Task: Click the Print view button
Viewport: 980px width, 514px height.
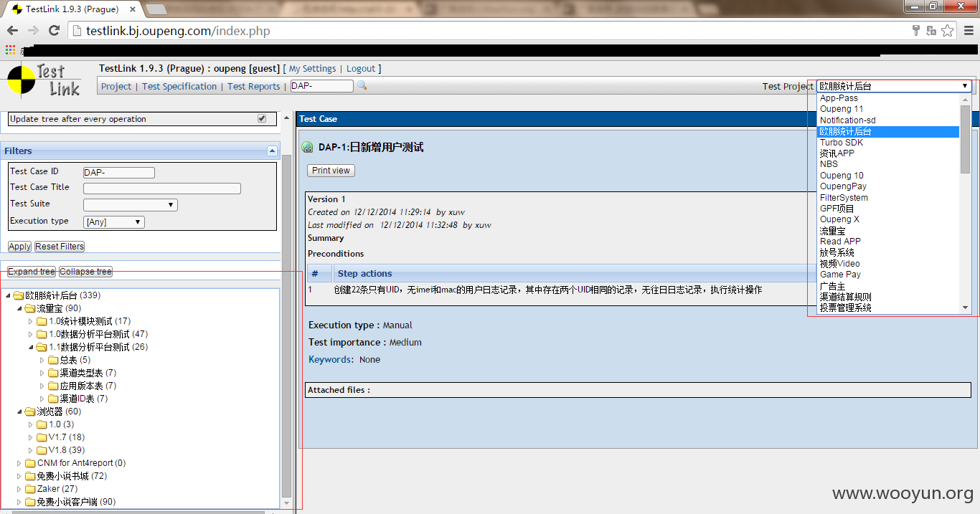Action: click(x=331, y=171)
